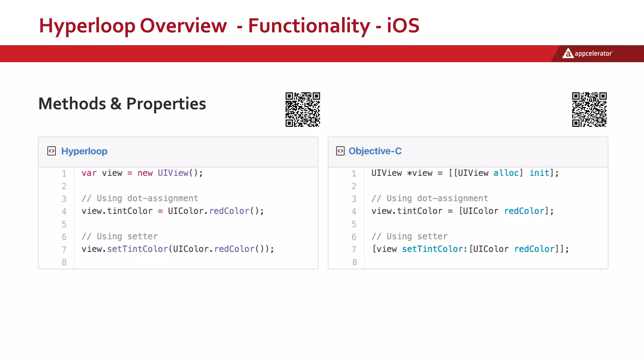Click the Methods & Properties heading
Image resolution: width=644 pixels, height=362 pixels.
point(122,104)
